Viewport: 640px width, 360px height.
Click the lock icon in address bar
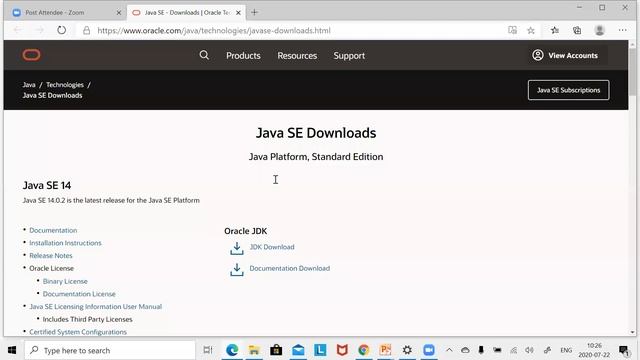87,31
